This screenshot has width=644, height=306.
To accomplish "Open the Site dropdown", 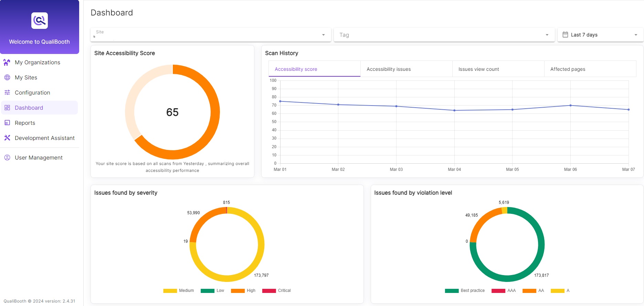I will coord(211,35).
